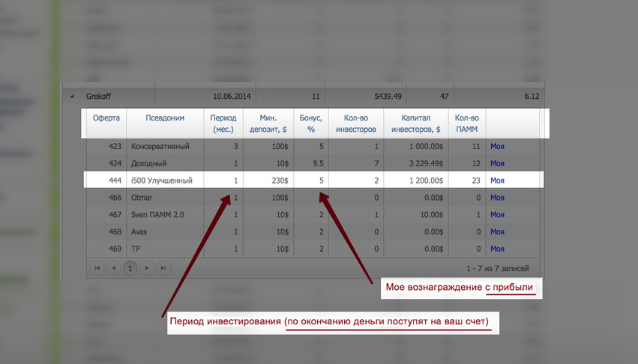
Task: Open Моя link for Sven ПАММ 2.0
Action: (497, 215)
